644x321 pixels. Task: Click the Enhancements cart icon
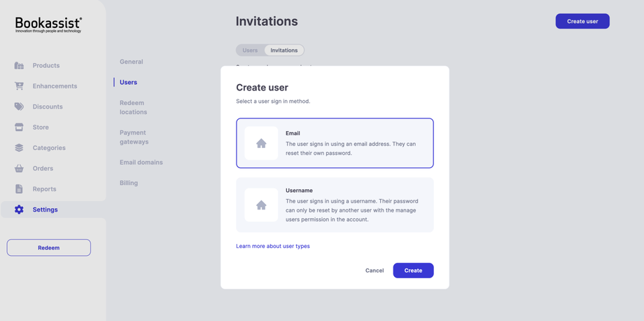[x=19, y=86]
